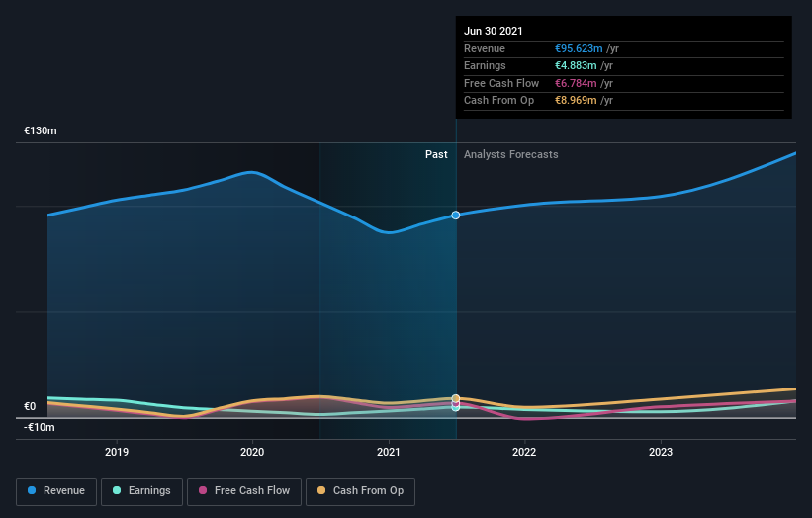This screenshot has height=518, width=812.
Task: Click the Free Cash Flow tooltip row label
Action: coord(501,83)
